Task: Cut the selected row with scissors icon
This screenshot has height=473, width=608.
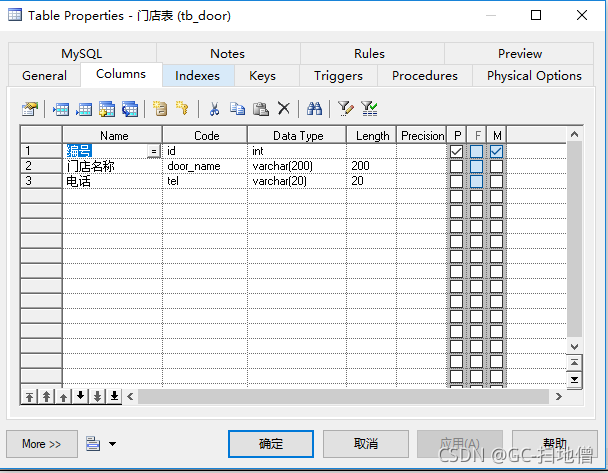Action: coord(214,109)
